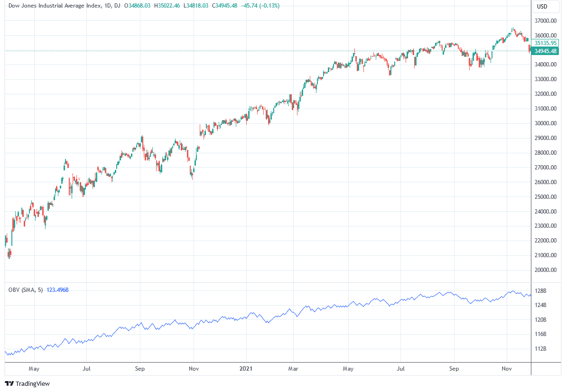
Task: Click the 128B label on OBV scale
Action: click(x=540, y=290)
